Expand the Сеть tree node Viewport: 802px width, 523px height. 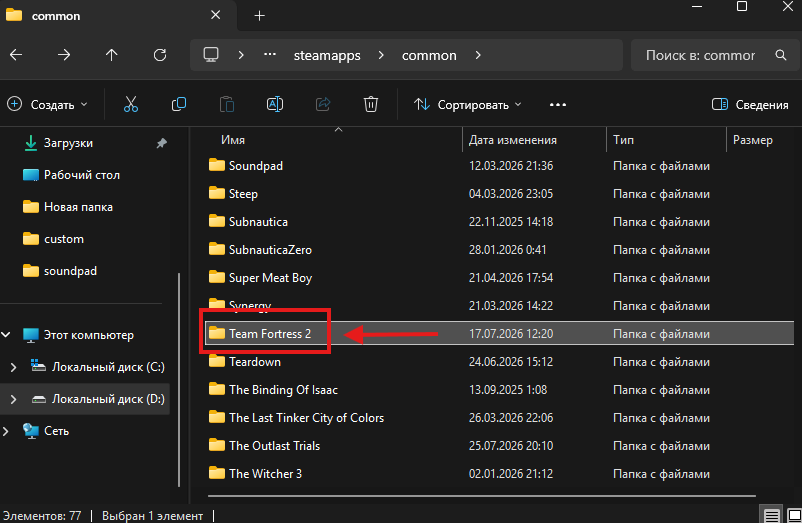(6, 431)
